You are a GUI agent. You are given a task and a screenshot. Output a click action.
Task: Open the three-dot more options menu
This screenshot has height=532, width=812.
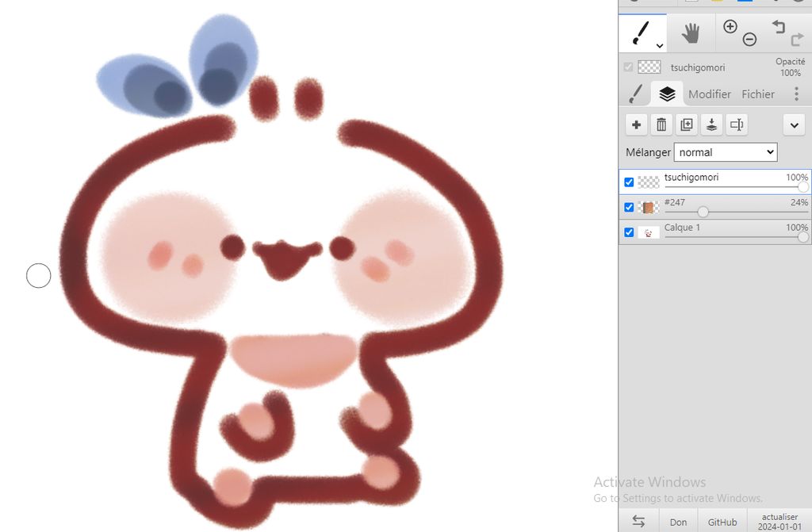tap(796, 94)
